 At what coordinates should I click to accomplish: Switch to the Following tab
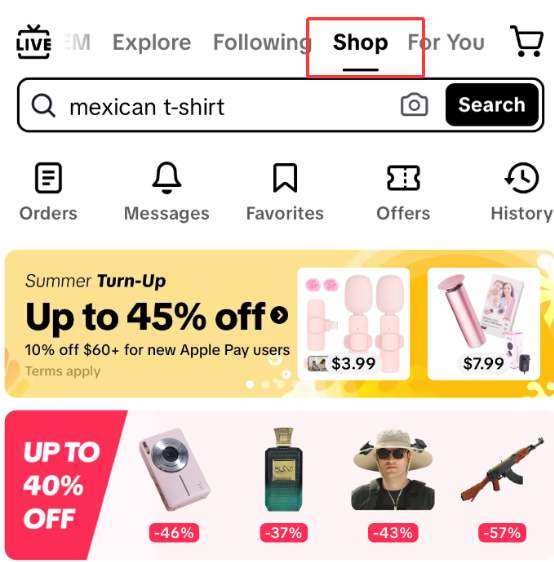point(262,42)
